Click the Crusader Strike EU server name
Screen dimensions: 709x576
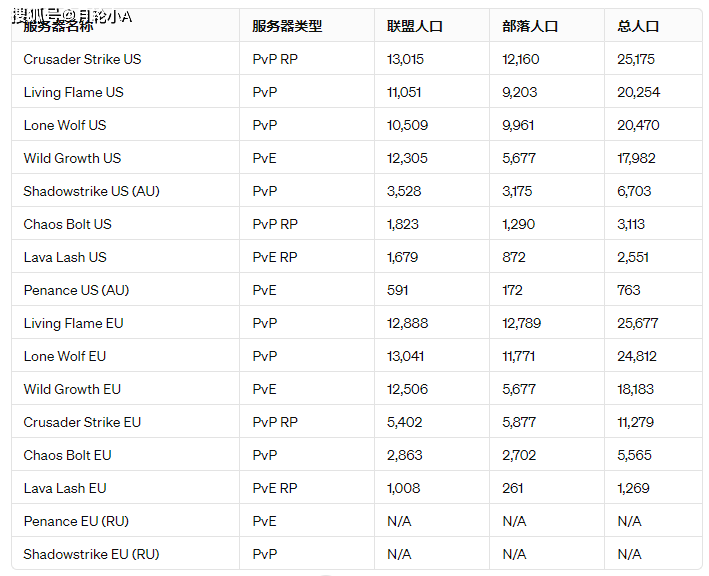[x=82, y=422]
